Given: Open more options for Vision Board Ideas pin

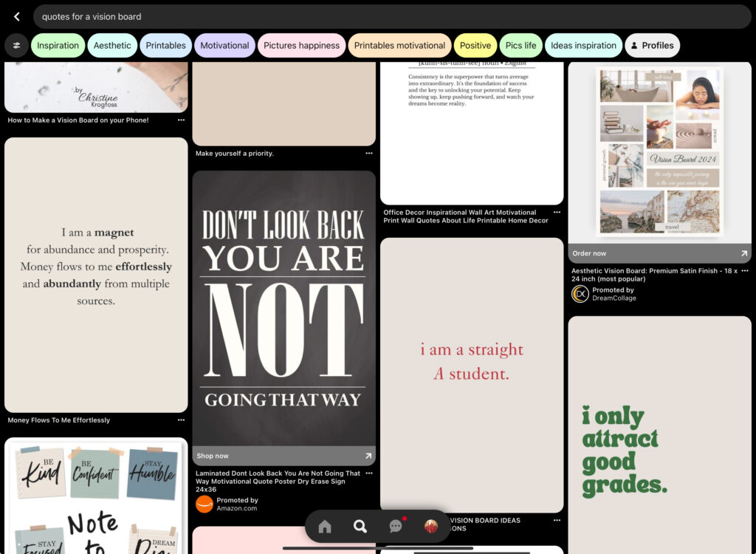Looking at the screenshot, I should click(557, 521).
